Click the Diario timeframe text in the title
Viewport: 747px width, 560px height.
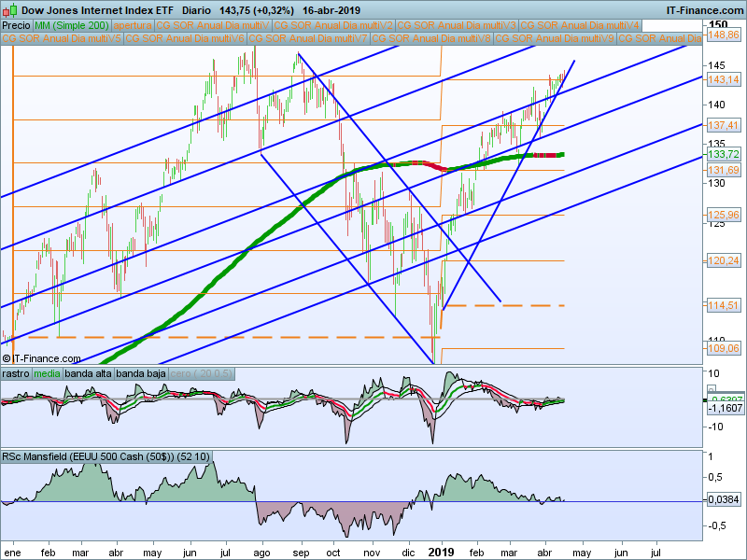[x=196, y=10]
